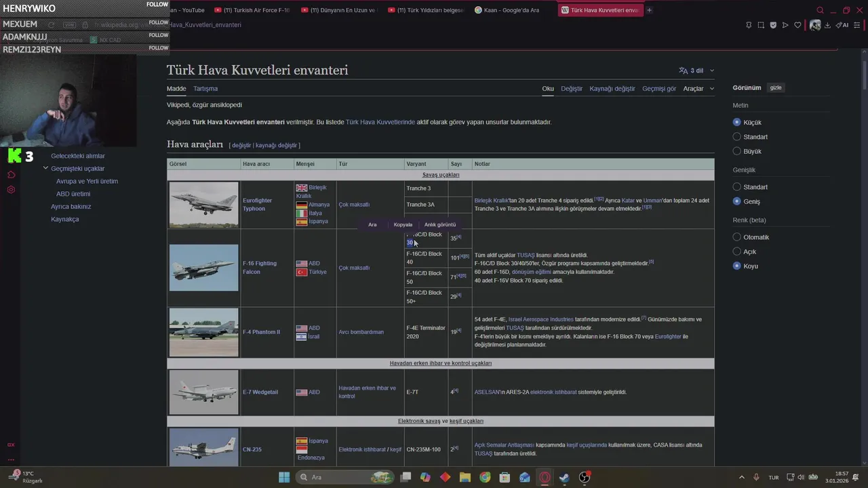Open the downloads icon in toolbar
Screen dimensions: 868x488
tap(827, 25)
